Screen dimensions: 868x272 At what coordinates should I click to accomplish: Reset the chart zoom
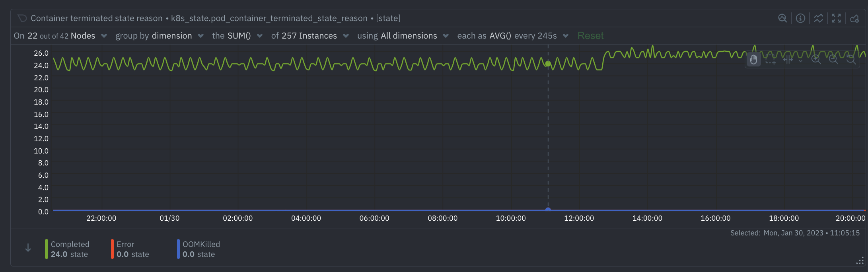[850, 60]
